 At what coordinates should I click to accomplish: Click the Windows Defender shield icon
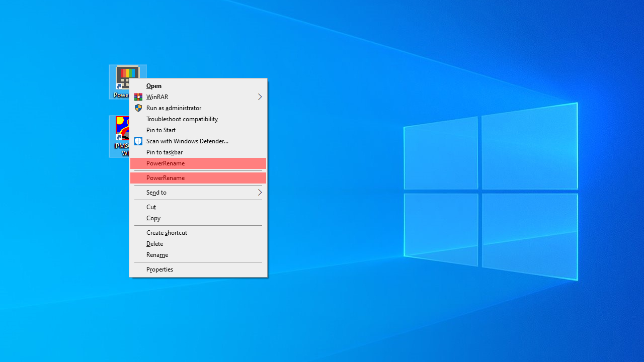[138, 141]
